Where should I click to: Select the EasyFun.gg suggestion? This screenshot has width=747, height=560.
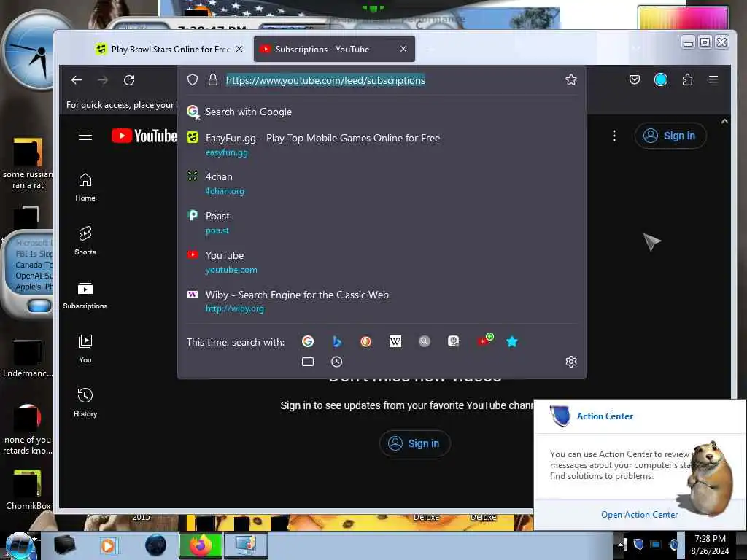point(382,144)
